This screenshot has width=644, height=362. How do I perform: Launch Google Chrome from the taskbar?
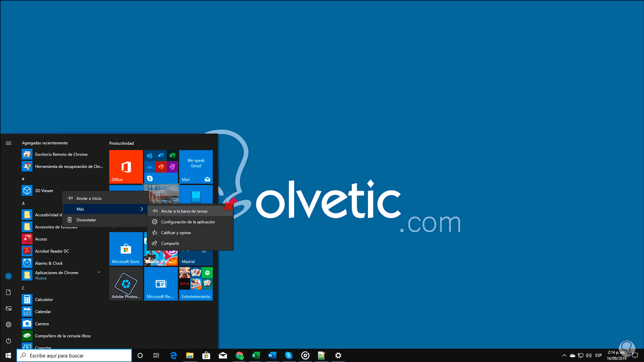tap(239, 356)
